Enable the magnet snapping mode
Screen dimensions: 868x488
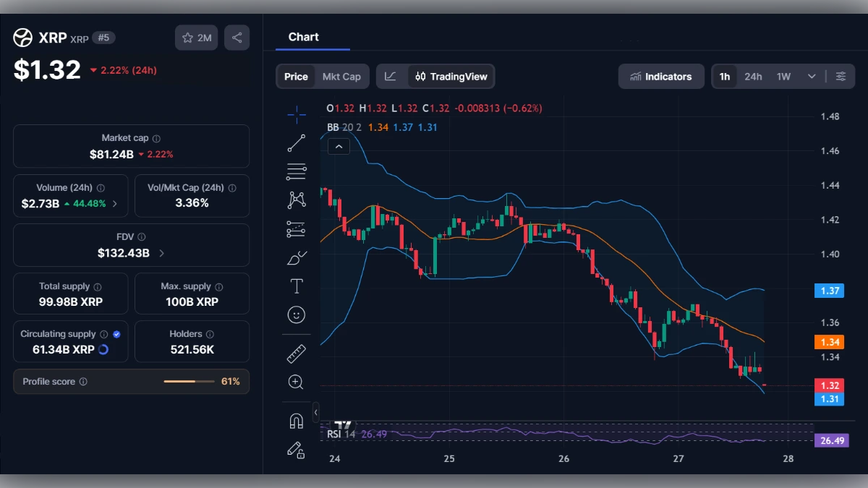(x=297, y=421)
